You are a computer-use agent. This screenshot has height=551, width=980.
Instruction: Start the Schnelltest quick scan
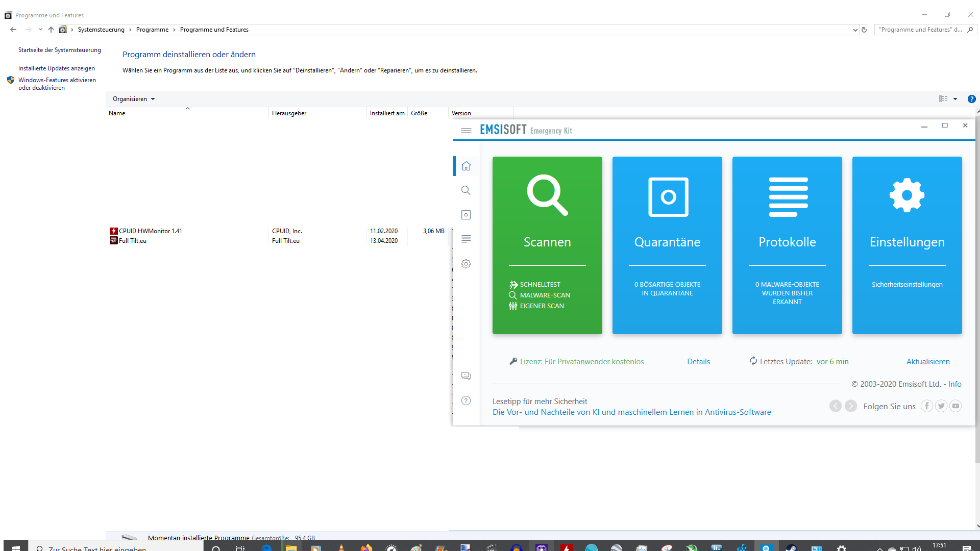(540, 285)
